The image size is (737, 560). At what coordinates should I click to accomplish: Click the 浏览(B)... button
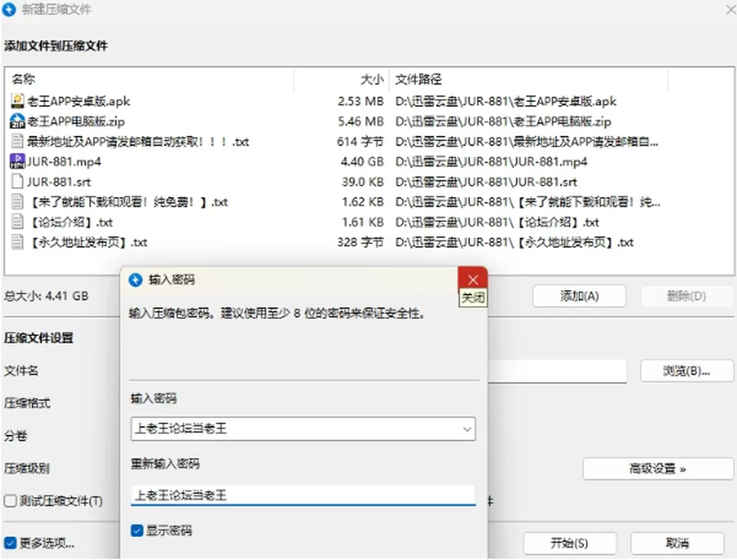(686, 371)
